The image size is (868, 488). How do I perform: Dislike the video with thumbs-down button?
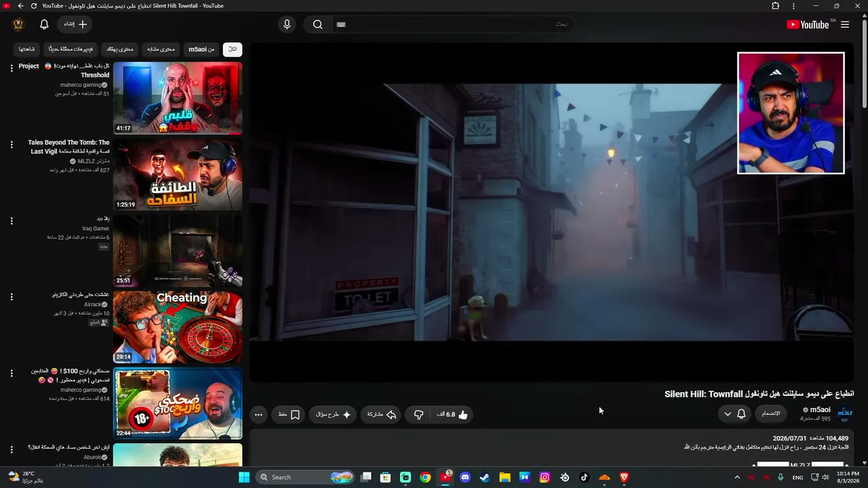tap(419, 414)
